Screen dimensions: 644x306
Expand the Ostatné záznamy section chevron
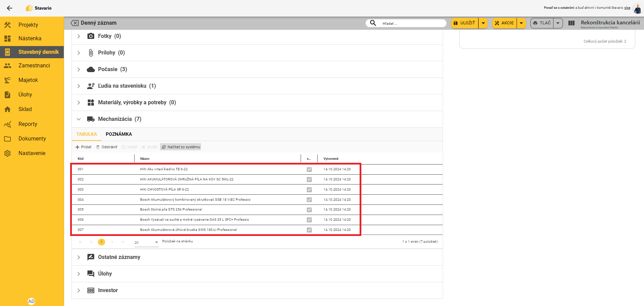(x=79, y=257)
